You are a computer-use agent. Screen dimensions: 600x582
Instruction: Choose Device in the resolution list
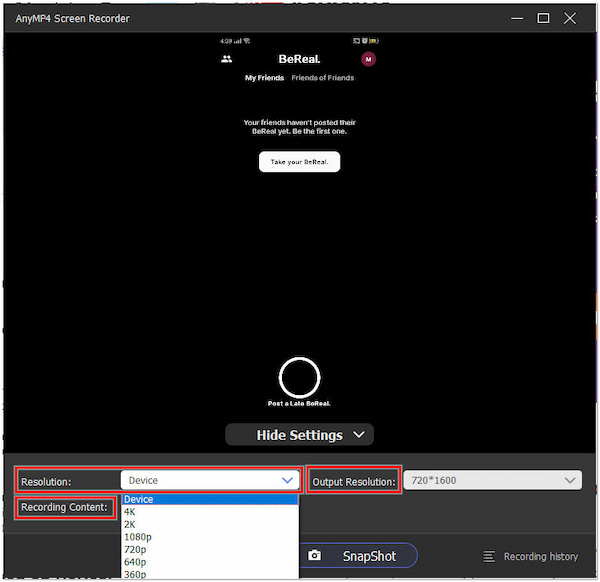[210, 499]
